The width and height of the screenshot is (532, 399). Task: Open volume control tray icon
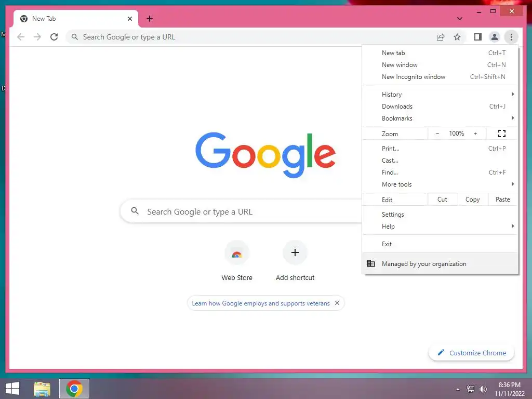coord(483,389)
